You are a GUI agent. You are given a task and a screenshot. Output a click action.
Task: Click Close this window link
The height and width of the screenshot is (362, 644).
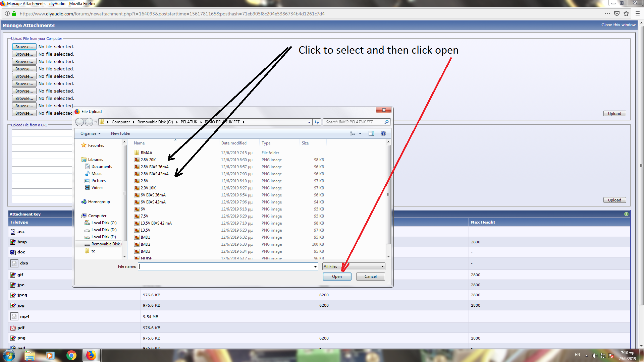pyautogui.click(x=618, y=25)
